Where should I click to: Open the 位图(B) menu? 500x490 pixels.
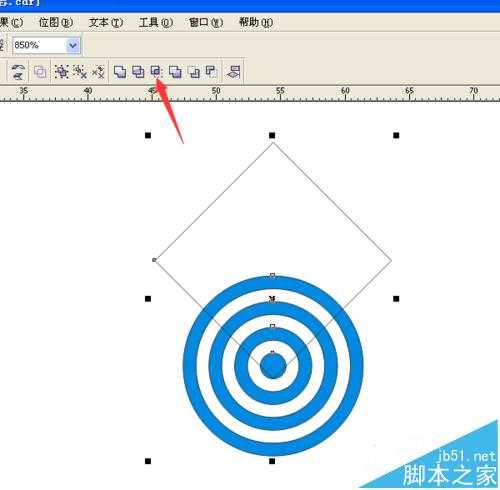click(x=56, y=22)
